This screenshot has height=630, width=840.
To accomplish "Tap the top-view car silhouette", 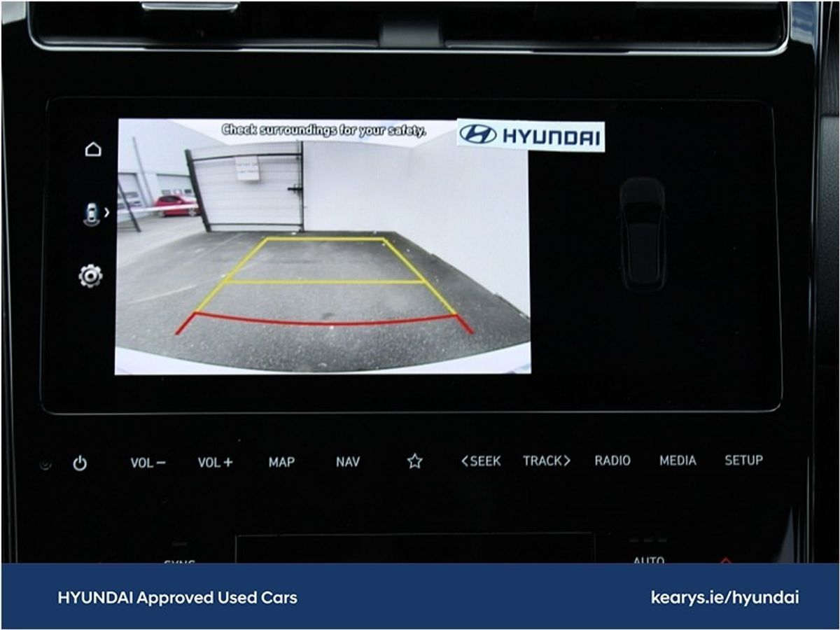I will click(642, 234).
